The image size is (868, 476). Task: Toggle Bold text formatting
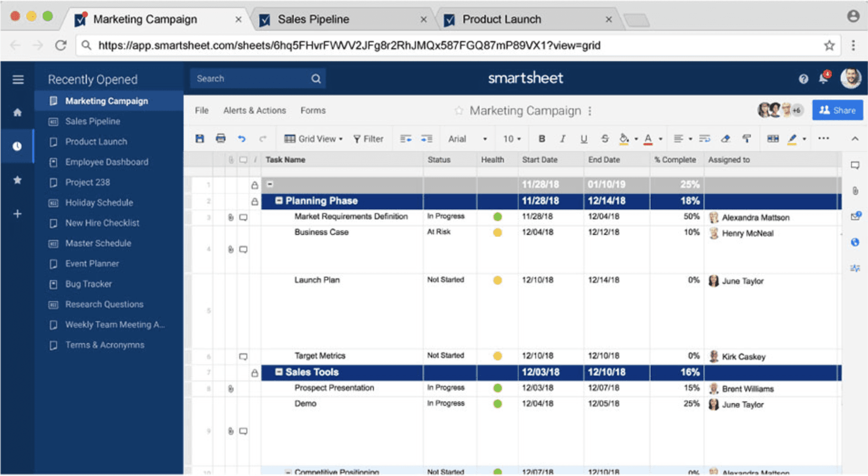tap(541, 139)
